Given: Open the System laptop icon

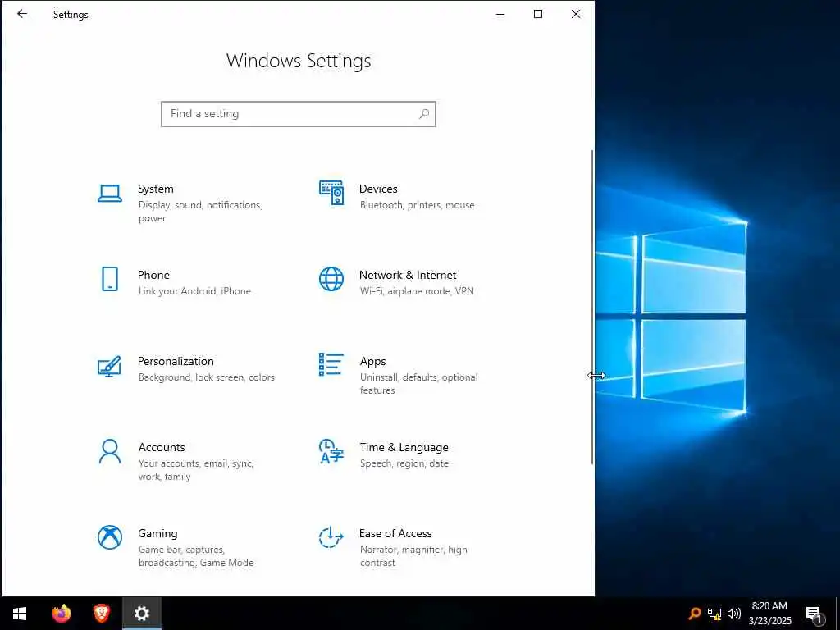Looking at the screenshot, I should coord(110,194).
